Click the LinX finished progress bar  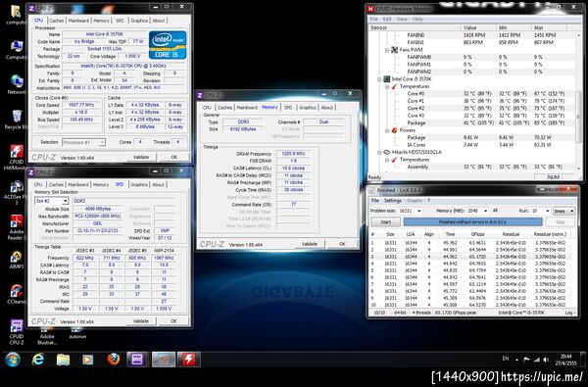tap(472, 222)
